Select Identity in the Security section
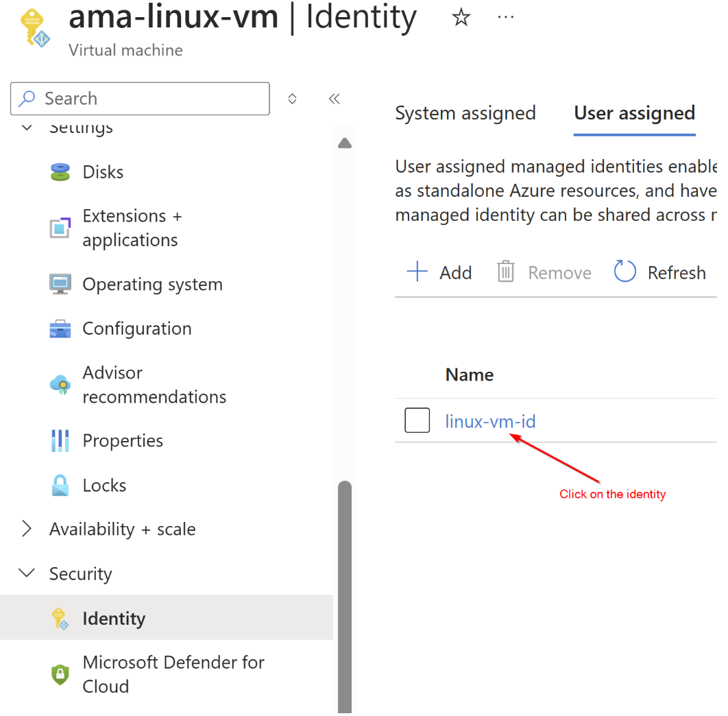 [166, 618]
